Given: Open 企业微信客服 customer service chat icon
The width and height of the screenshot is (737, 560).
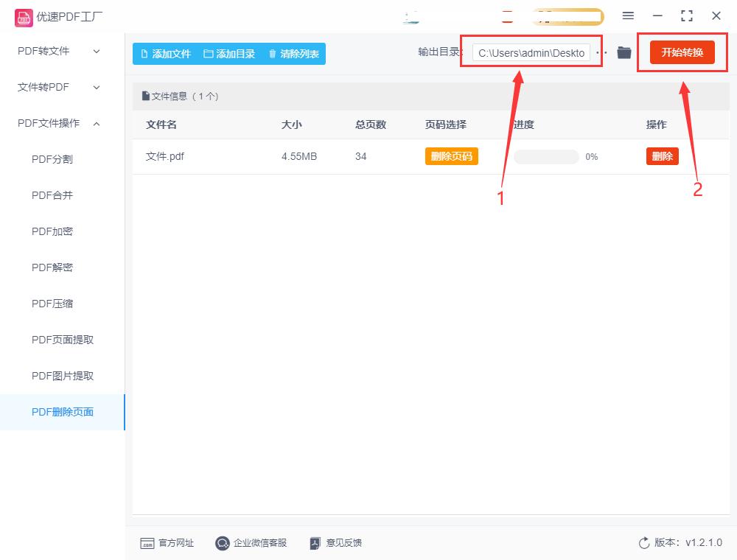Looking at the screenshot, I should tap(222, 543).
